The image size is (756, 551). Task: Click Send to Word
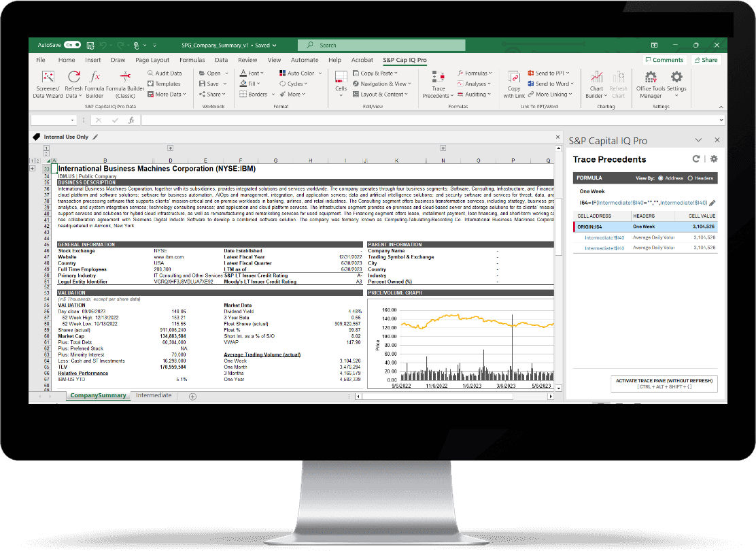click(551, 84)
